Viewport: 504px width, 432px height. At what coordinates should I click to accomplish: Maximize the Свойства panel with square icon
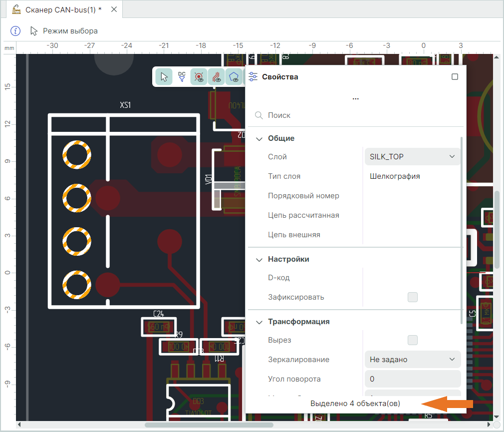[x=455, y=77]
